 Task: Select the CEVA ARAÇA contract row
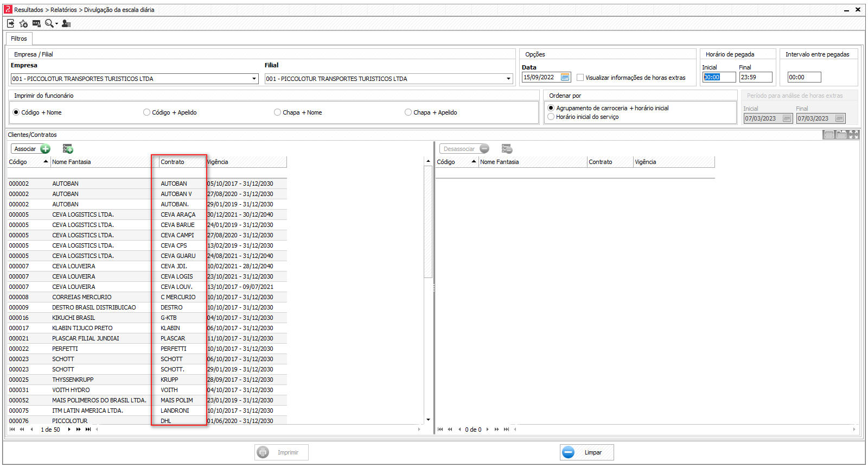pyautogui.click(x=147, y=214)
